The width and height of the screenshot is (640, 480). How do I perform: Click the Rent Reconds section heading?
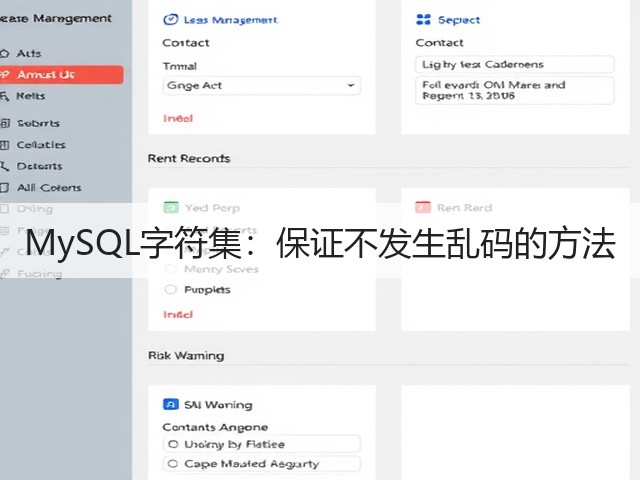click(x=189, y=158)
